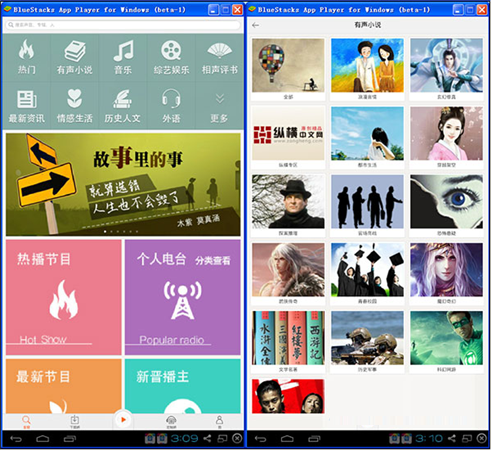This screenshot has height=450, width=491.
Task: Tap Android recent apps button in right window
Action: pyautogui.click(x=314, y=439)
